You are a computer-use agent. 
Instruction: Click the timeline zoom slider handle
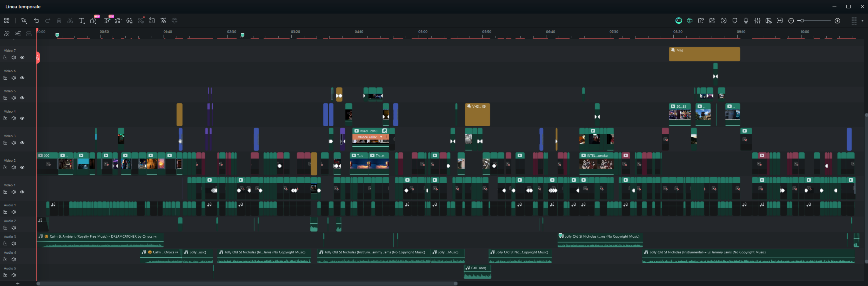click(x=802, y=21)
